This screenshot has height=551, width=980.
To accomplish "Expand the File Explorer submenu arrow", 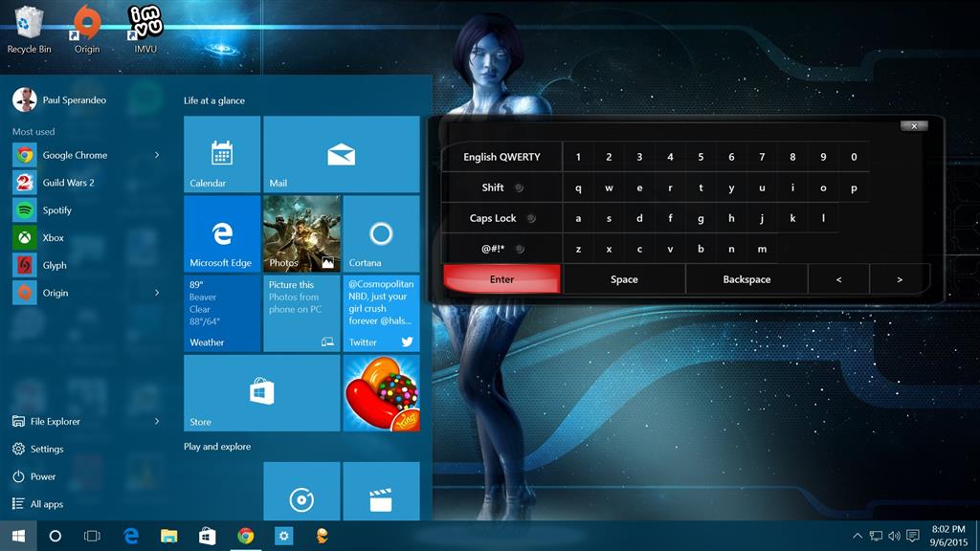I will [x=157, y=421].
